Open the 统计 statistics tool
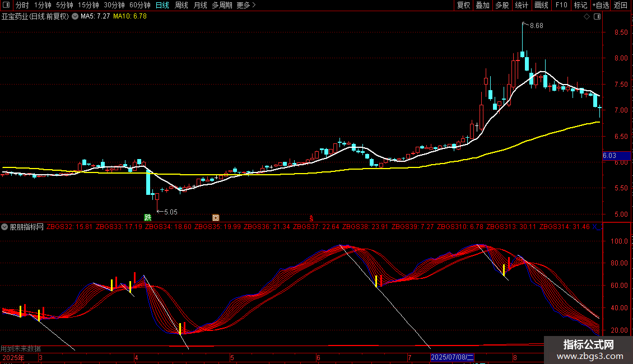The image size is (633, 364). [x=522, y=5]
